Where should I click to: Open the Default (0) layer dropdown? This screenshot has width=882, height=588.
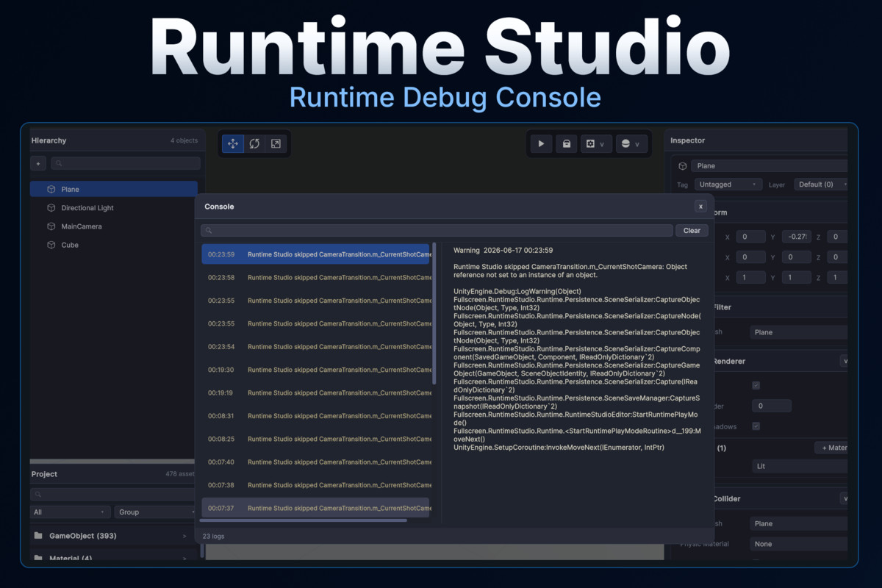click(x=822, y=184)
